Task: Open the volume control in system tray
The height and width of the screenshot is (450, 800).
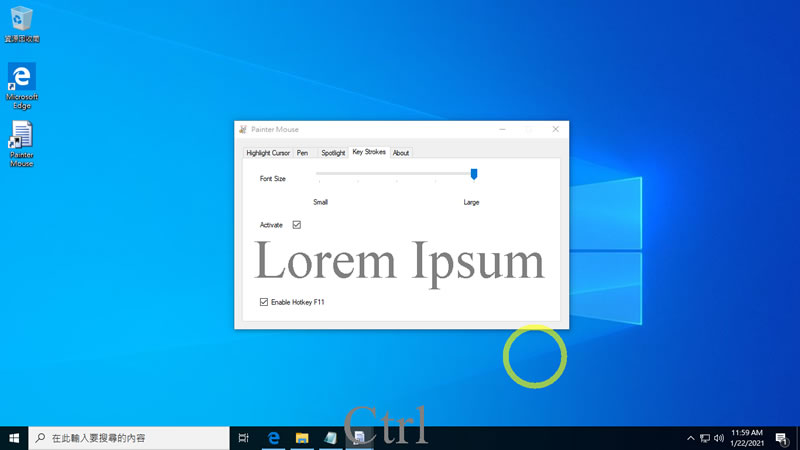Action: (719, 438)
